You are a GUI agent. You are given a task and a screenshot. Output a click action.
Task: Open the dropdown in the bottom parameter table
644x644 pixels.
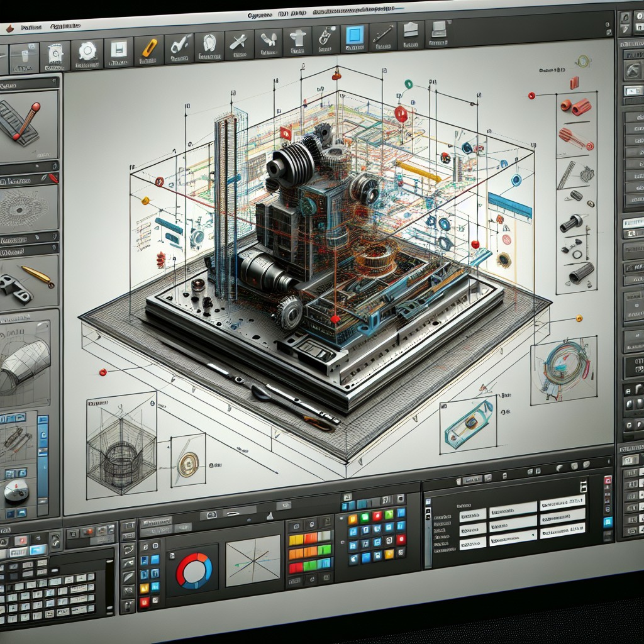click(533, 535)
